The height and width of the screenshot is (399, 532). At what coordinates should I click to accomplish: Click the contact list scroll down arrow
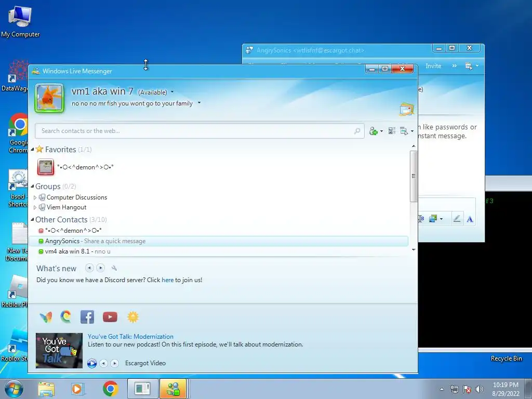413,250
